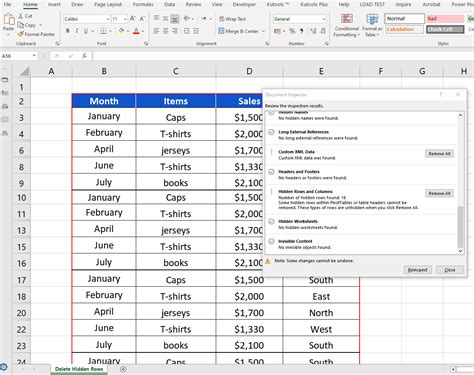Add a new sheet with plus icon

click(123, 369)
